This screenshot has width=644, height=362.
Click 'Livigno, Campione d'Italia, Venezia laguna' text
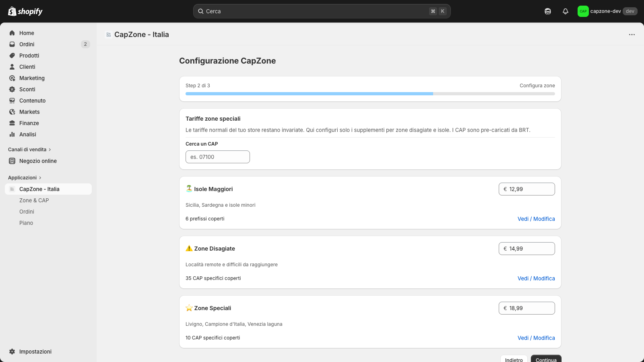pos(234,324)
